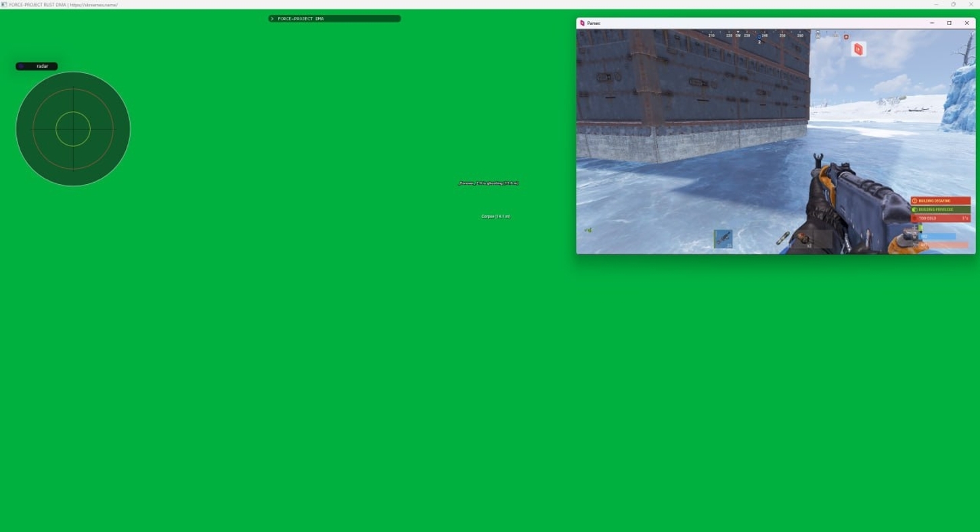980x532 pixels.
Task: Click the TOO COLD snowflake status icon
Action: click(x=914, y=218)
